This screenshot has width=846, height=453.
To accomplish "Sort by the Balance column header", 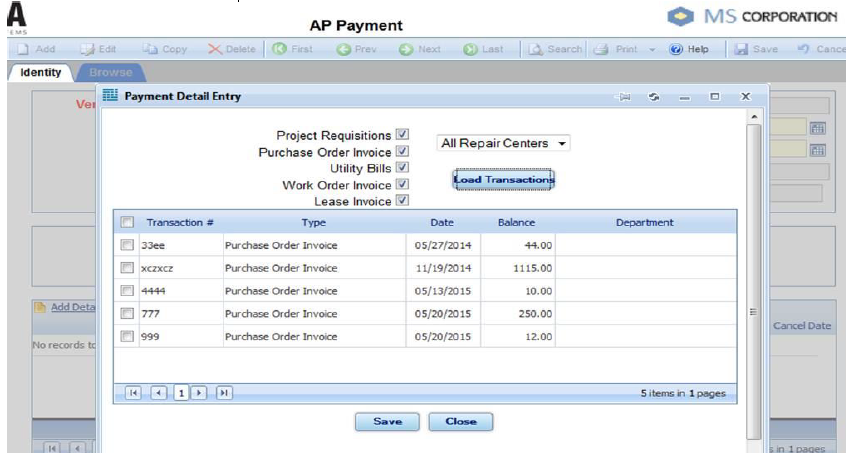I will [x=516, y=222].
